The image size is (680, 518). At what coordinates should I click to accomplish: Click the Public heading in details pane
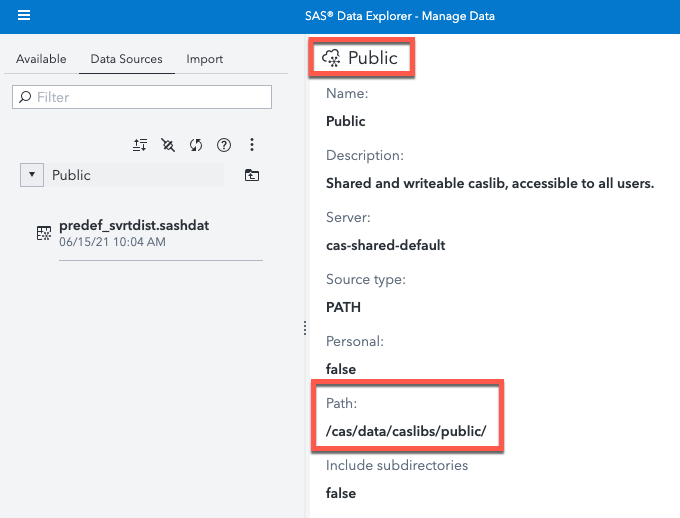[x=372, y=59]
